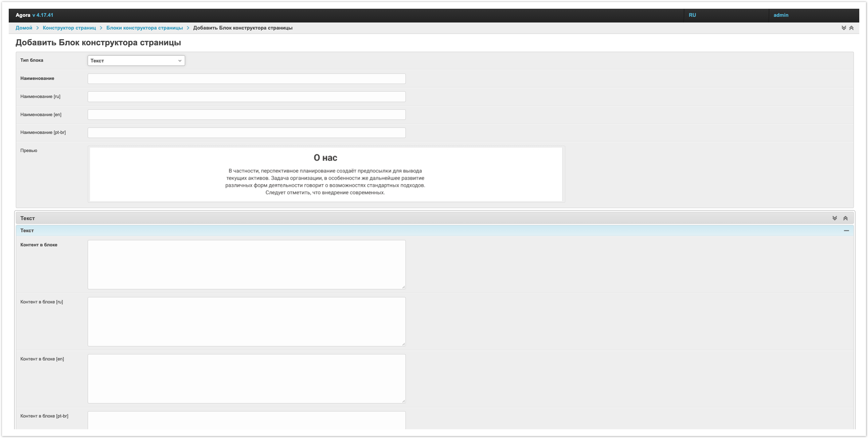Open the Домой breadcrumb link
The width and height of the screenshot is (868, 438).
coord(24,28)
